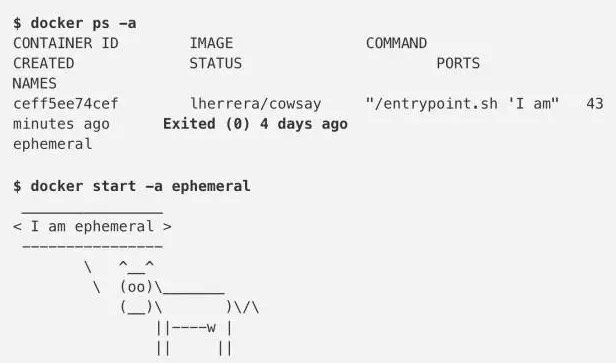Viewport: 616px width, 363px height.
Task: Click the container name 'ephemeral' under NAMES
Action: tap(52, 144)
